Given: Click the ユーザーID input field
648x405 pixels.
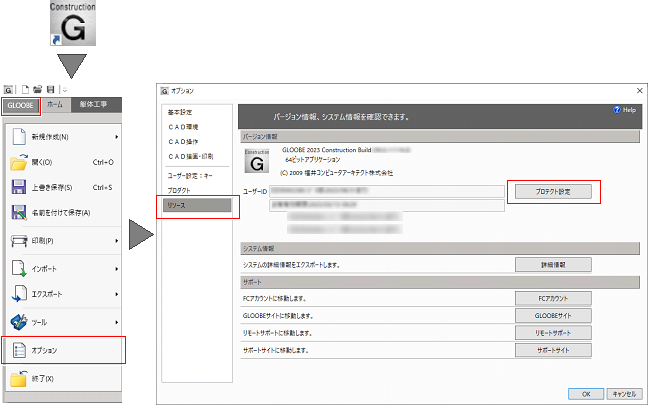Looking at the screenshot, I should point(387,191).
